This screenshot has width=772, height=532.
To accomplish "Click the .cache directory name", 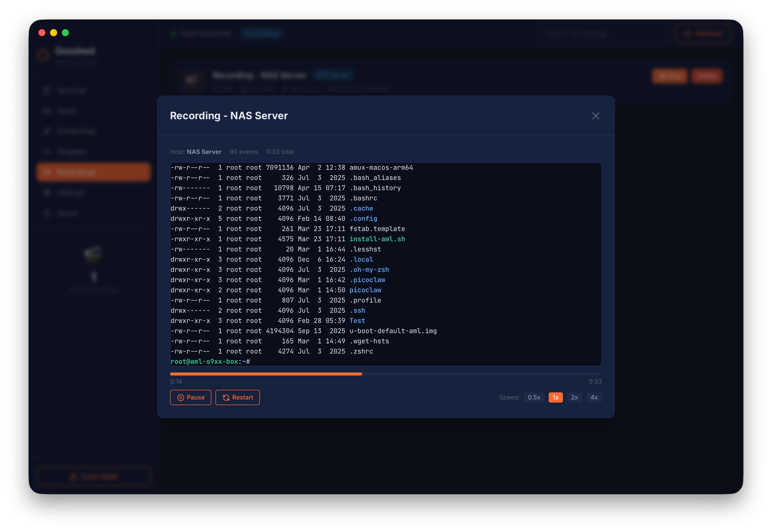I will click(361, 208).
